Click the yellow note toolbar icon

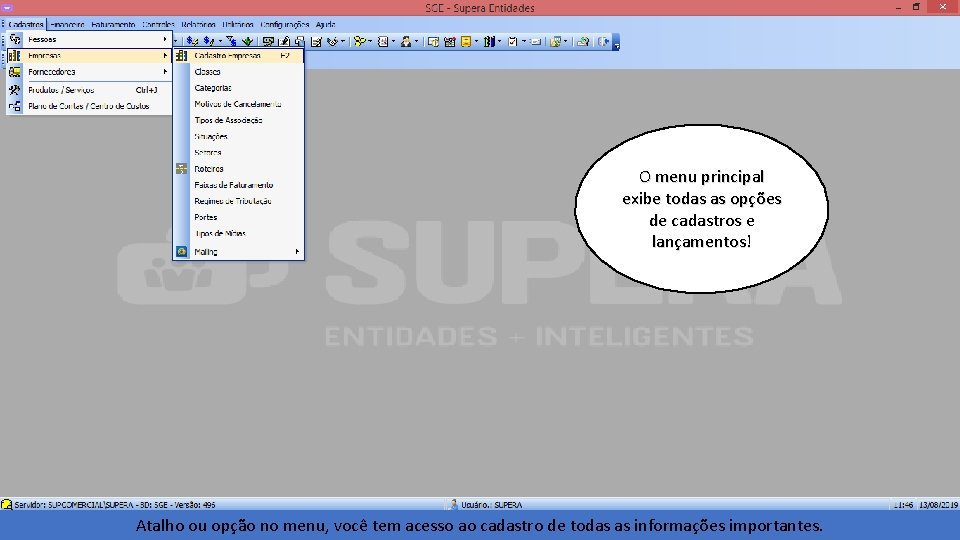(467, 42)
